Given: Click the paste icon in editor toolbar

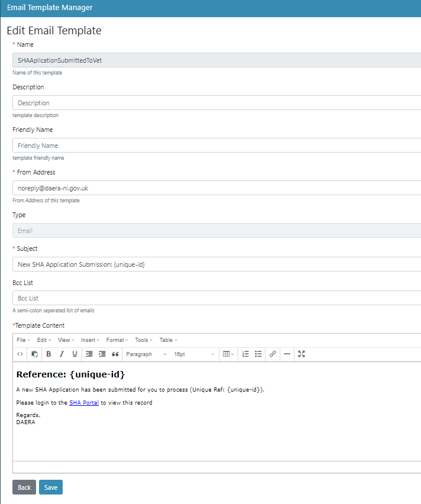Looking at the screenshot, I should (x=35, y=354).
